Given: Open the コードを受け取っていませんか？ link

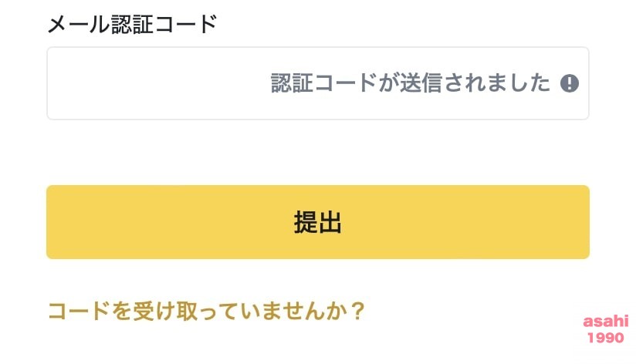Looking at the screenshot, I should point(205,311).
